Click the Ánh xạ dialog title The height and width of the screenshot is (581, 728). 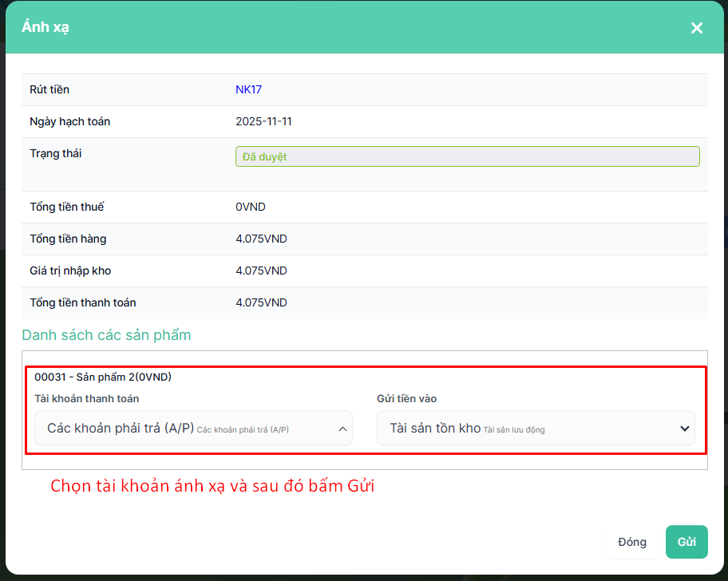click(45, 27)
